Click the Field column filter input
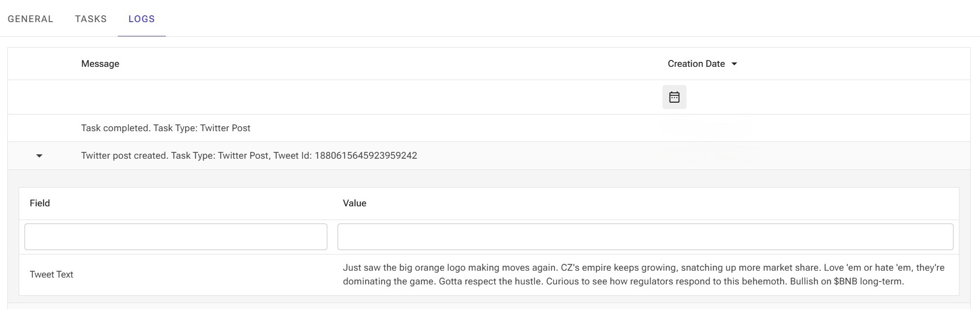The height and width of the screenshot is (309, 980). click(x=176, y=237)
